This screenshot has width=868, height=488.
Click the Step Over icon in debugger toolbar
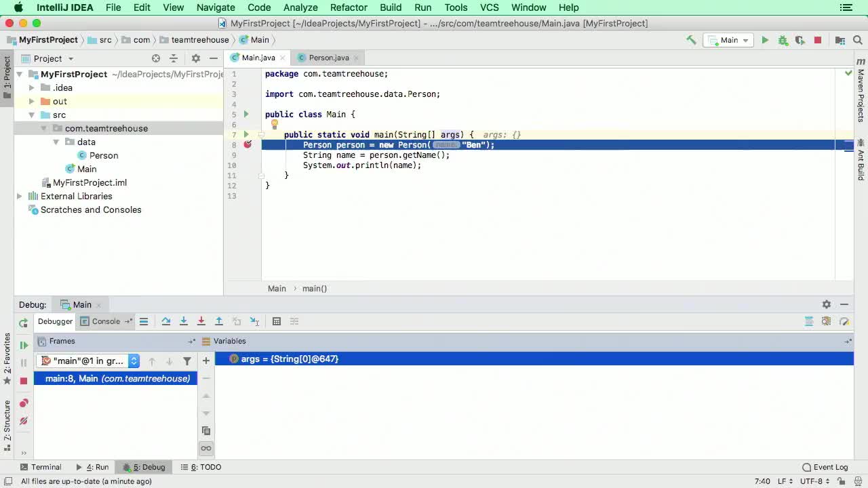click(x=166, y=321)
